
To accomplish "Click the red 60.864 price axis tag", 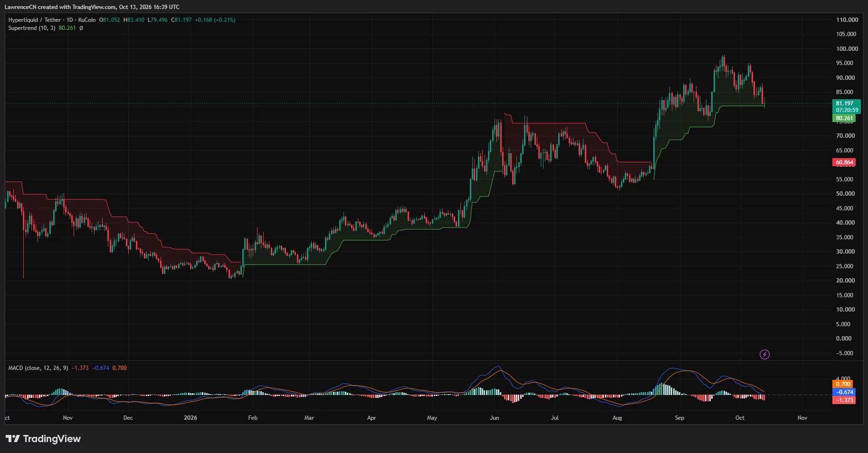I will point(844,162).
